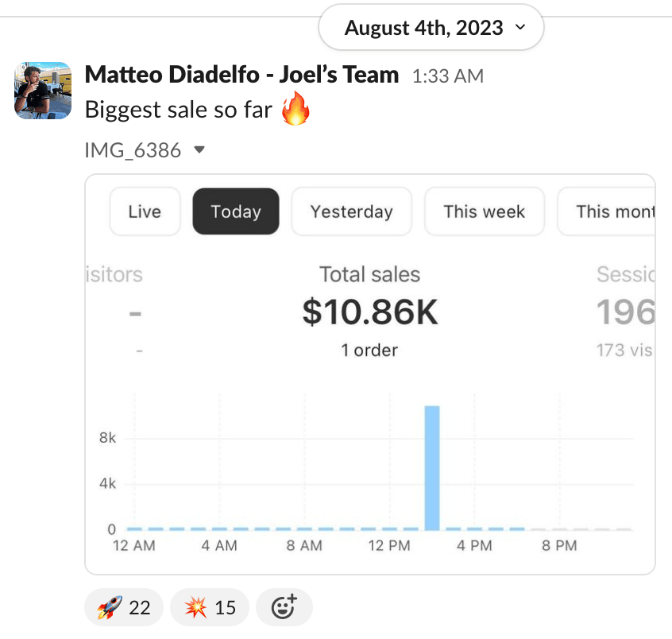Toggle the collision emoji reaction

(210, 608)
